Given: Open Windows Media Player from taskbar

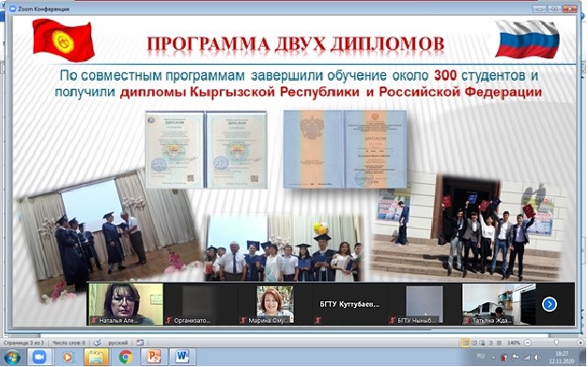Looking at the screenshot, I should point(68,357).
